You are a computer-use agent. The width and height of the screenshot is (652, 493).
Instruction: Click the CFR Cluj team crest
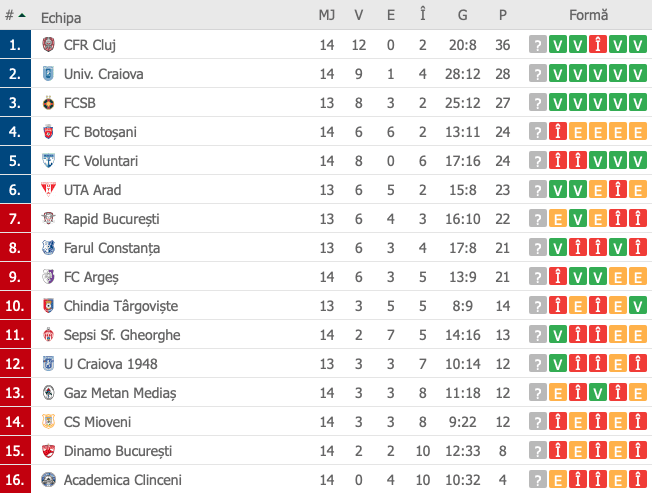pyautogui.click(x=49, y=44)
